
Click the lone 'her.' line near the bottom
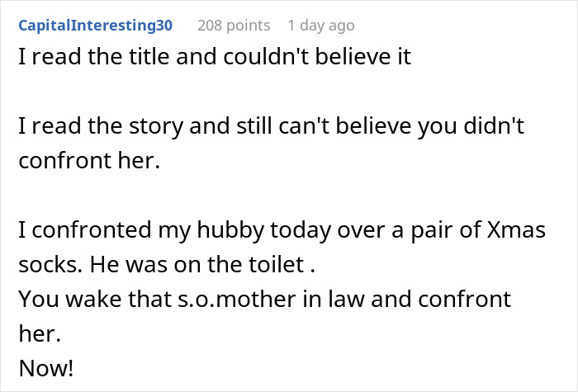pos(40,333)
